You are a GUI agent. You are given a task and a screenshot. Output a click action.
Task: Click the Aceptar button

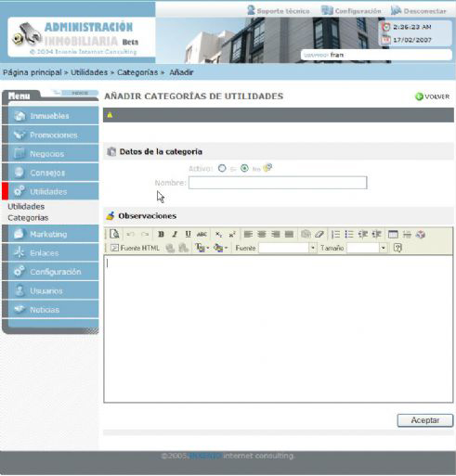(x=425, y=420)
